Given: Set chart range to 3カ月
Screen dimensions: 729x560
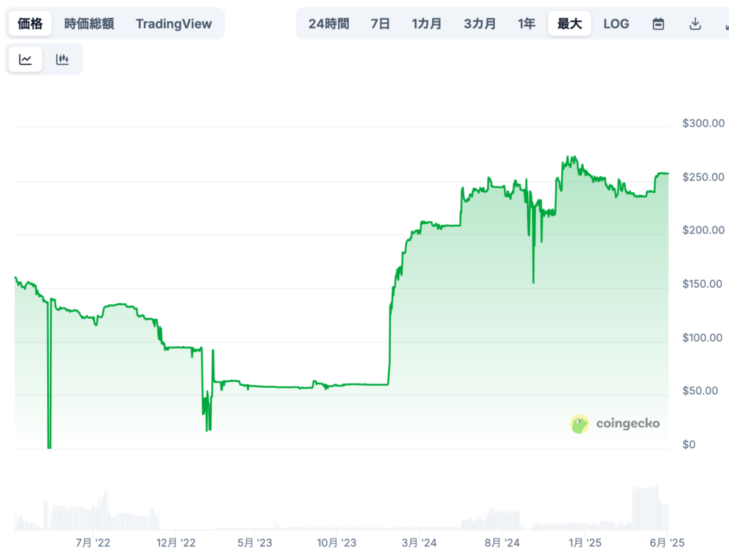Looking at the screenshot, I should coord(480,23).
